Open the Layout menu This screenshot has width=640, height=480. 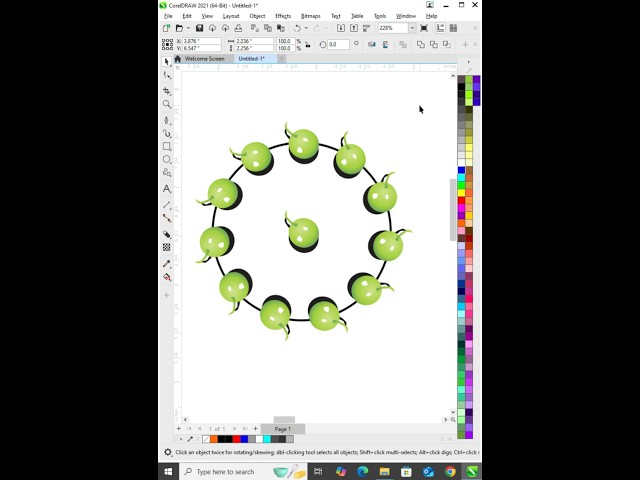coord(231,16)
